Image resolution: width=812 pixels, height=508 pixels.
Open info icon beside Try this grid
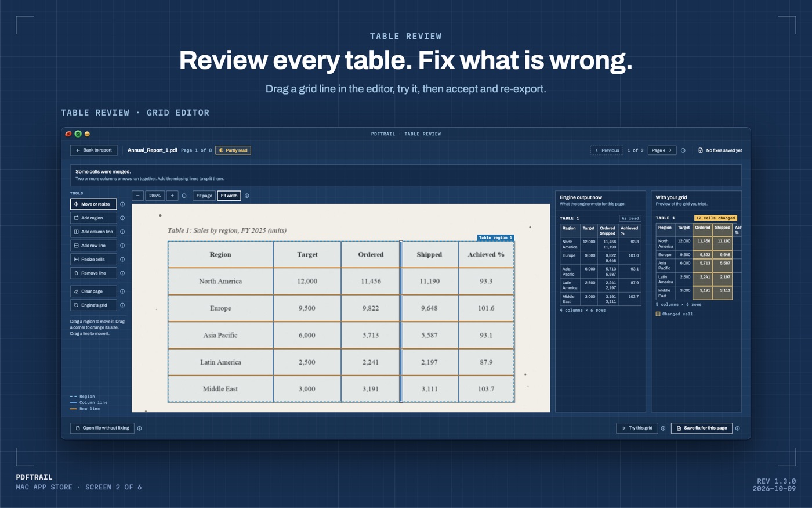pyautogui.click(x=664, y=428)
